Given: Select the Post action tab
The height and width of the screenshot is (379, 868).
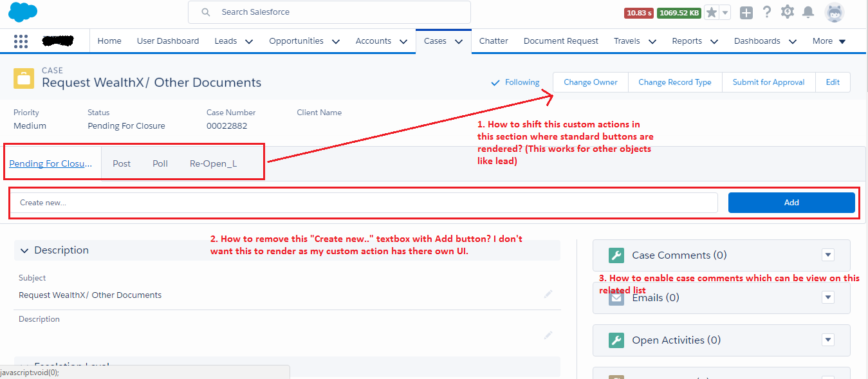Looking at the screenshot, I should [122, 163].
